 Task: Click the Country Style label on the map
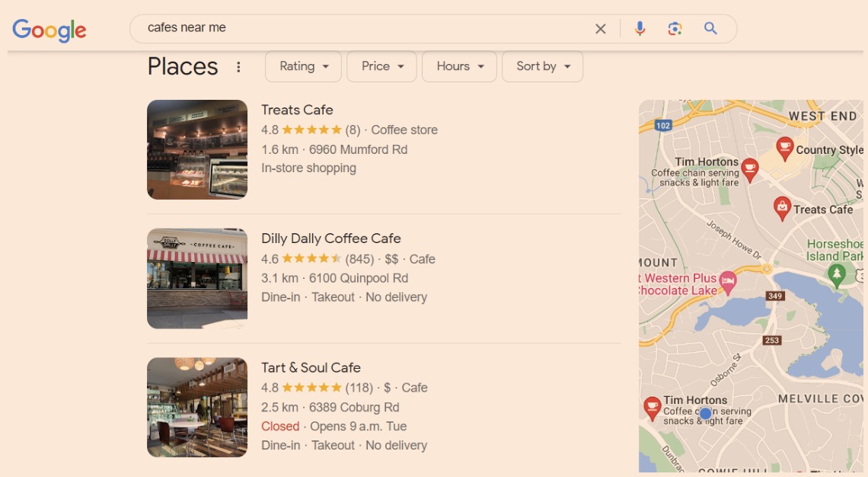pos(829,149)
